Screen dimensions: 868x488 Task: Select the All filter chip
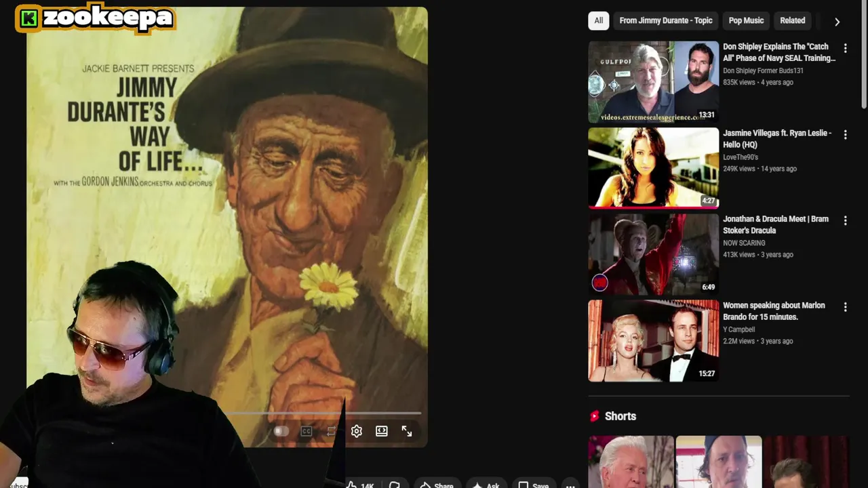(x=599, y=21)
